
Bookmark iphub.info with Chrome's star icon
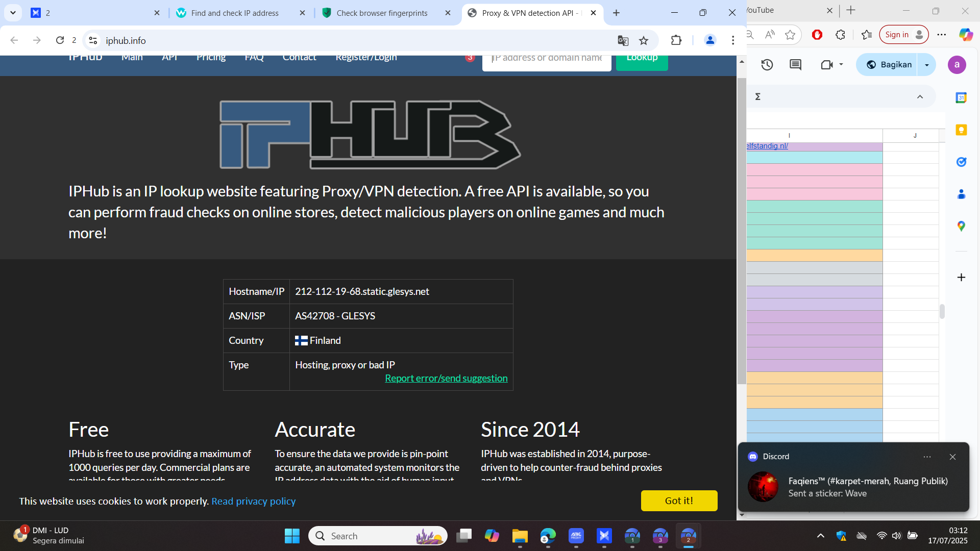(644, 41)
